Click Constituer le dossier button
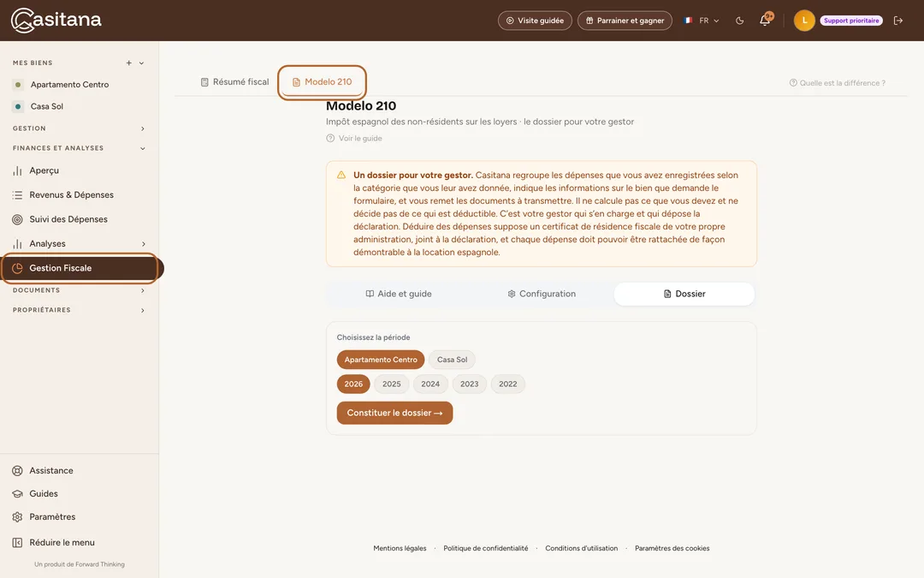Image resolution: width=924 pixels, height=578 pixels. pyautogui.click(x=394, y=413)
